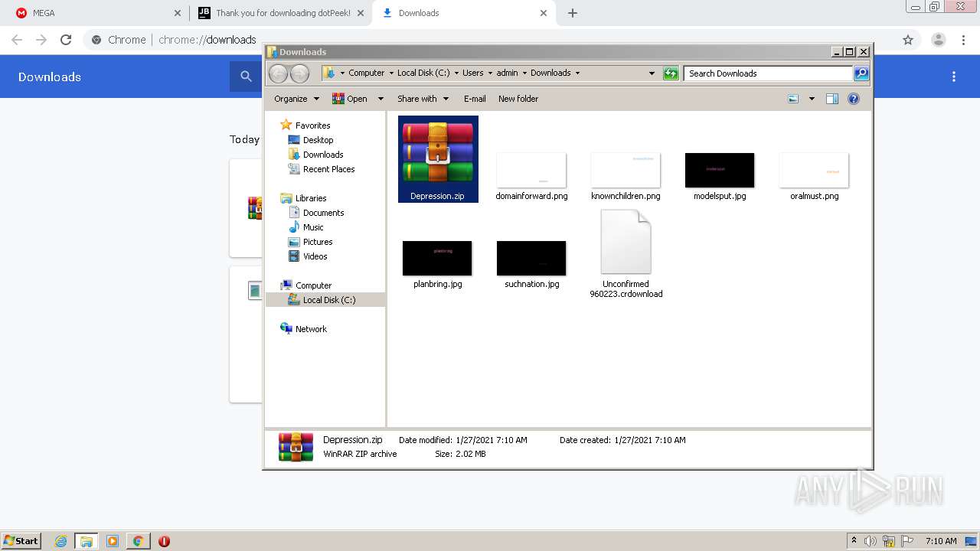Open Pictures library
The width and height of the screenshot is (980, 551).
click(310, 242)
